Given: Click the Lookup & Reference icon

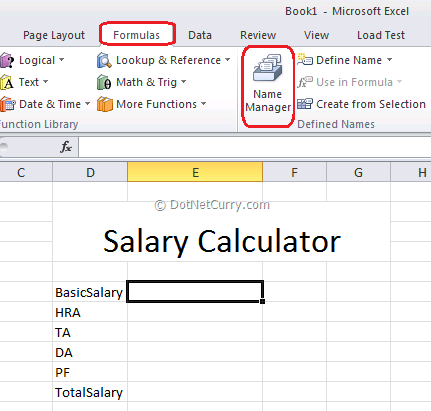Looking at the screenshot, I should pyautogui.click(x=104, y=61).
